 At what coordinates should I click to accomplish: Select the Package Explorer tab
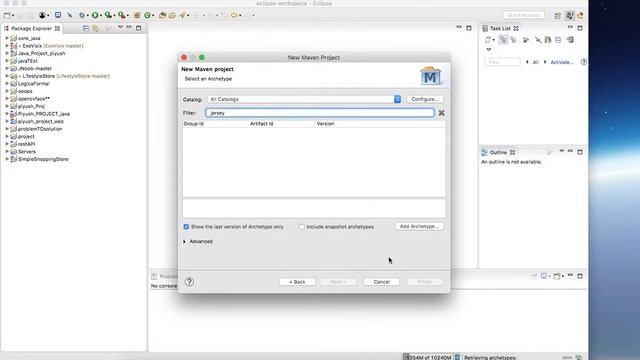(x=31, y=28)
